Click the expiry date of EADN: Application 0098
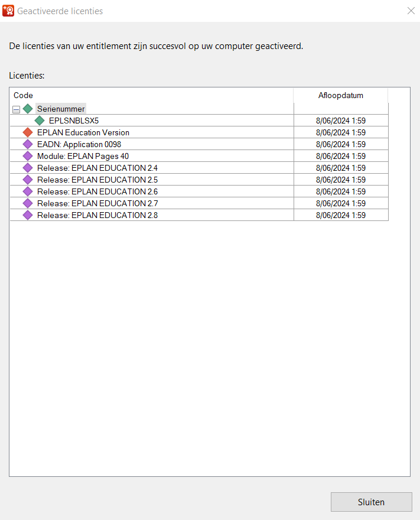This screenshot has width=420, height=520. pos(340,144)
